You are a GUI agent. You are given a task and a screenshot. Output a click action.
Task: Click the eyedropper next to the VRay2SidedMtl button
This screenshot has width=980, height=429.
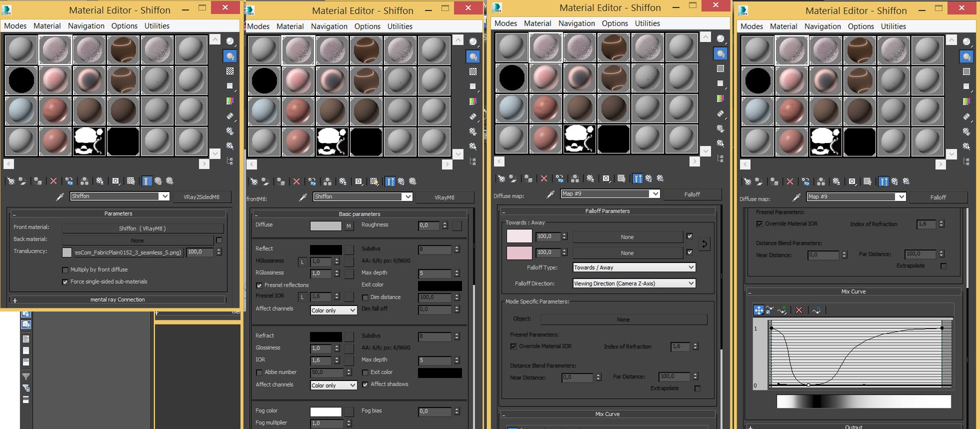point(60,197)
